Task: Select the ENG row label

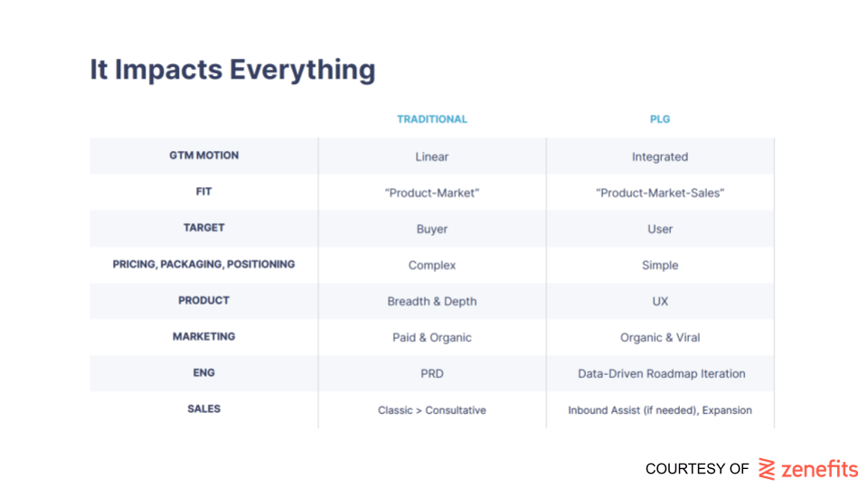Action: (x=203, y=373)
